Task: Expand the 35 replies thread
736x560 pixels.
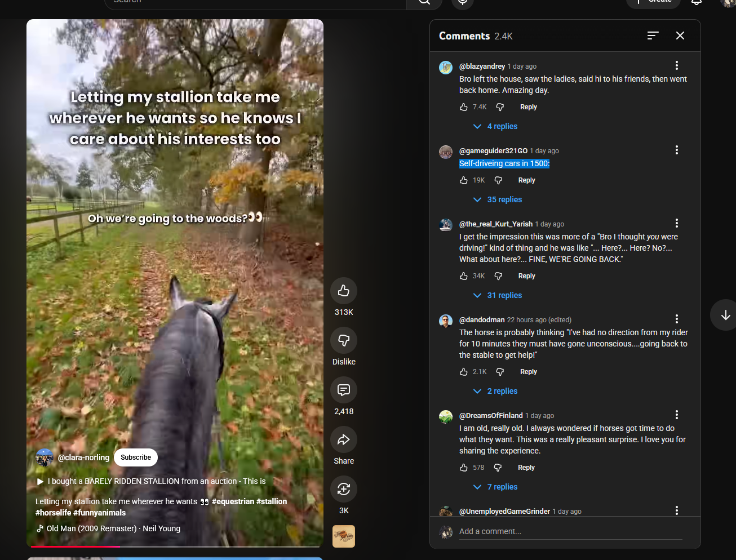Action: point(498,199)
